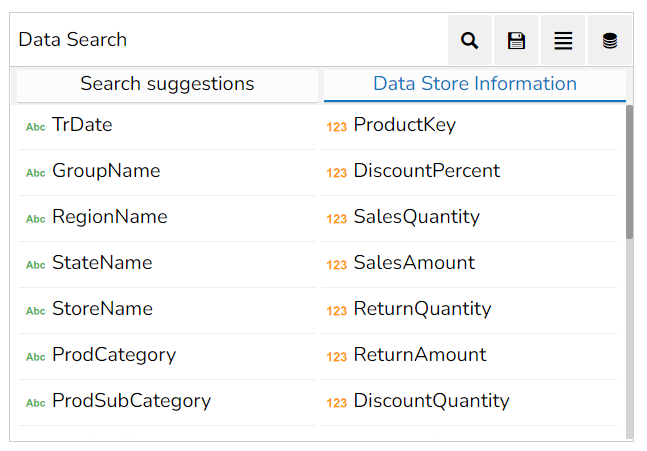Select the ProdCategory field
Viewport: 647px width, 451px height.
coord(167,355)
